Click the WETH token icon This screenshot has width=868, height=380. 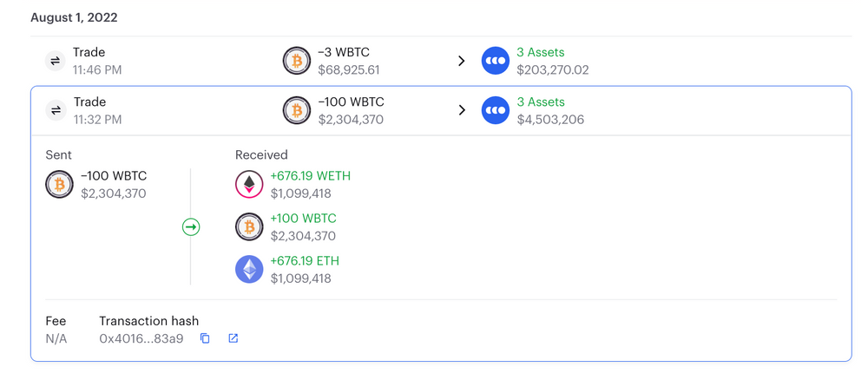pos(249,184)
